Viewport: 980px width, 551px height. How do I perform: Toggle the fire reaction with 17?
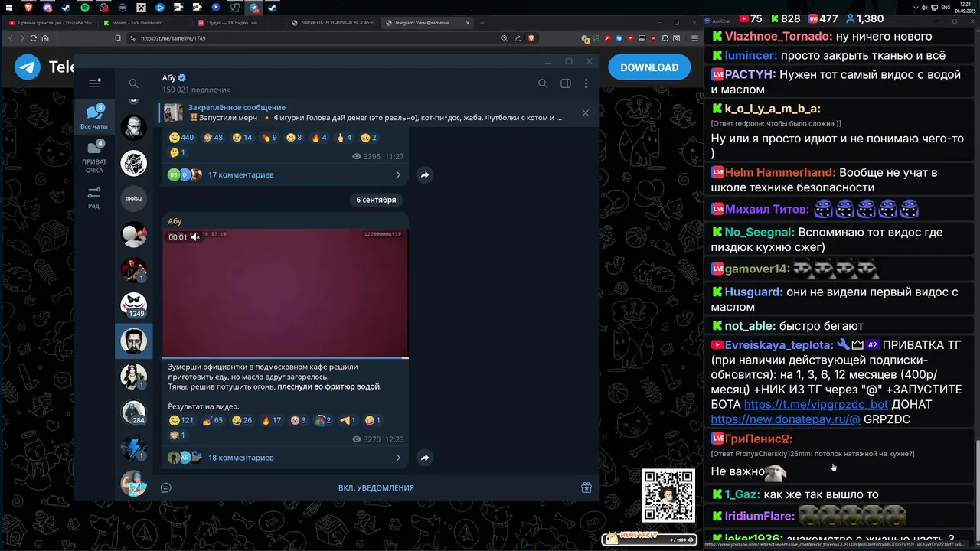[x=271, y=420]
